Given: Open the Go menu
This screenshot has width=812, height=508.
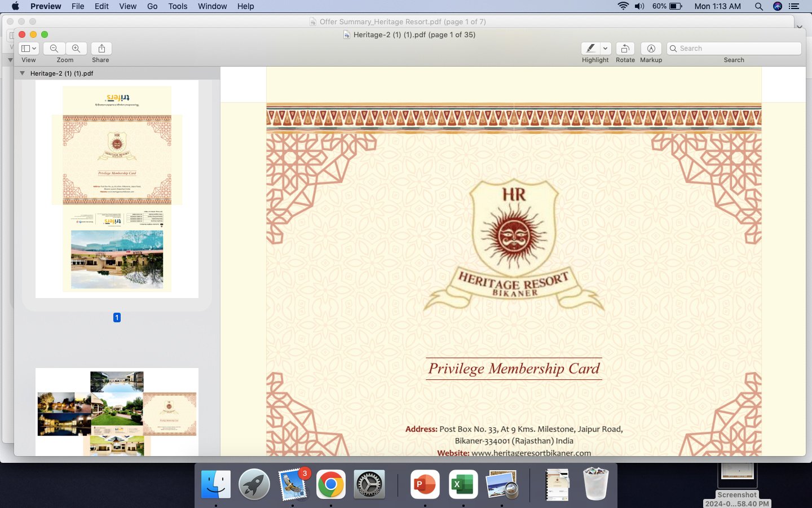Looking at the screenshot, I should [x=152, y=6].
